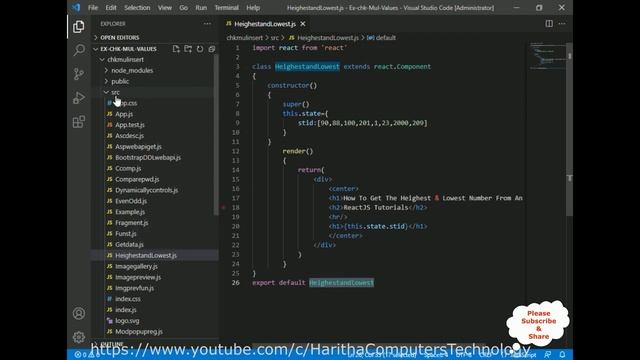Open the Selection menu

137,8
